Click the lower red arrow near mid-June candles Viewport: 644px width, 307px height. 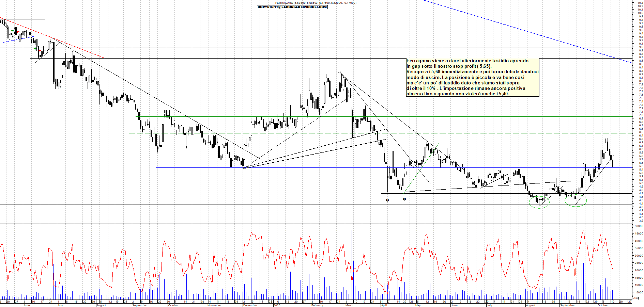[40, 50]
